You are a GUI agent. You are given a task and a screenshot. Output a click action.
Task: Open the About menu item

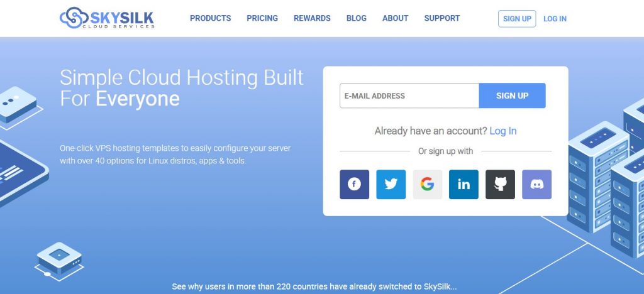(x=395, y=18)
